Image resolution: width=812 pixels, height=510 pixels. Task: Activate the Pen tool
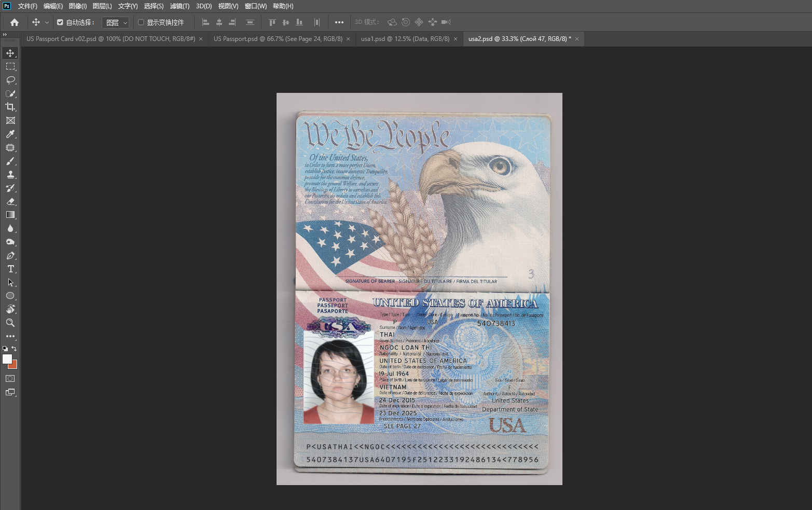coord(10,255)
